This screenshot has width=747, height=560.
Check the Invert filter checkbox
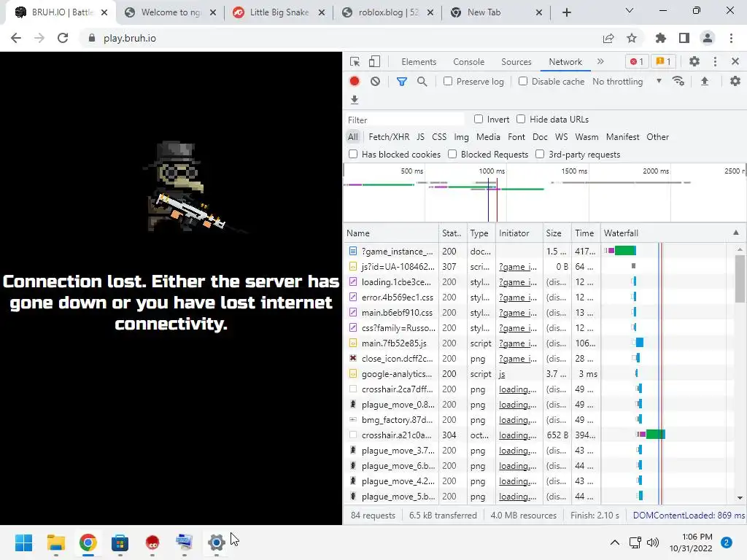[x=479, y=119]
